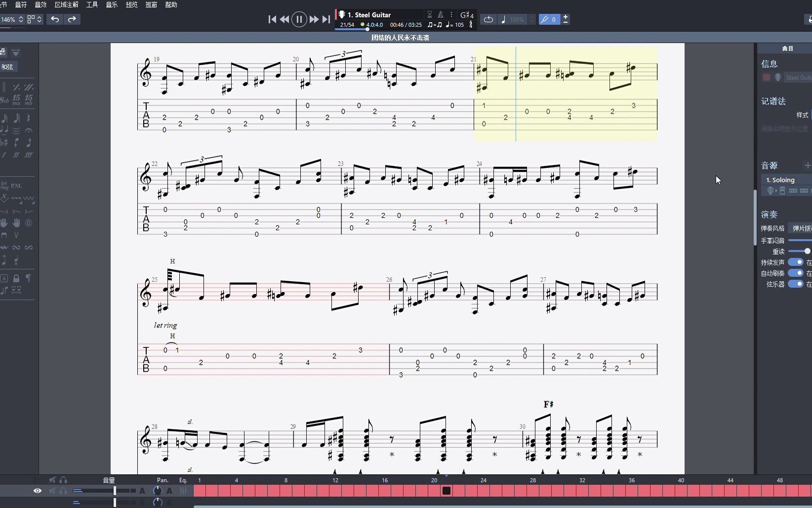Select the 15mb octave icon
This screenshot has height=508, width=812.
pos(29,100)
